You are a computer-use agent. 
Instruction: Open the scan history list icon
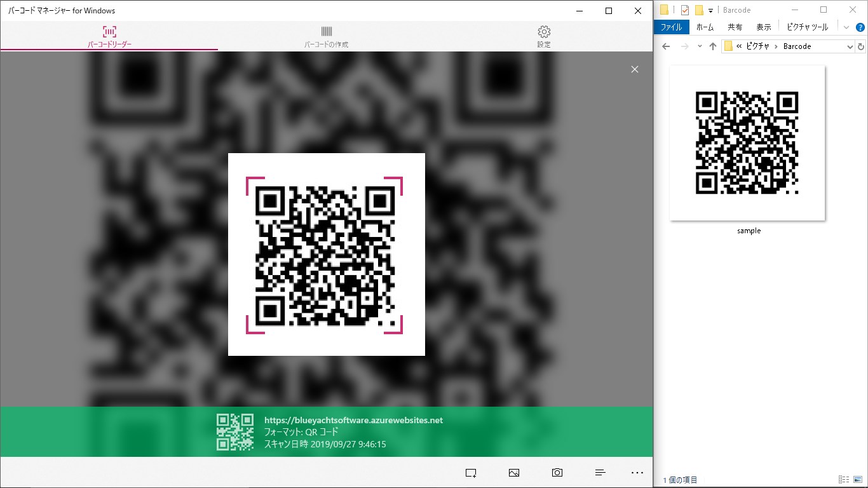(x=600, y=473)
